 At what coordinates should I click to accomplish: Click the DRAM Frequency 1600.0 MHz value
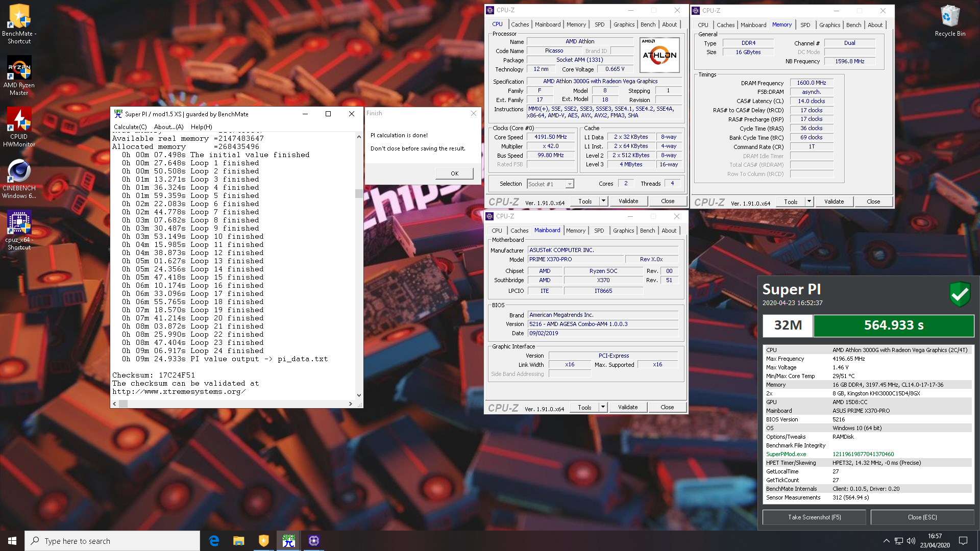click(811, 83)
